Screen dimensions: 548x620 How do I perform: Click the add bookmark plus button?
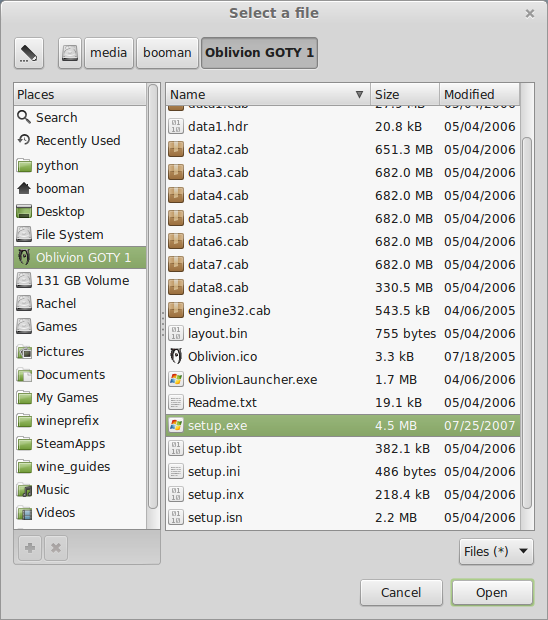(x=30, y=548)
